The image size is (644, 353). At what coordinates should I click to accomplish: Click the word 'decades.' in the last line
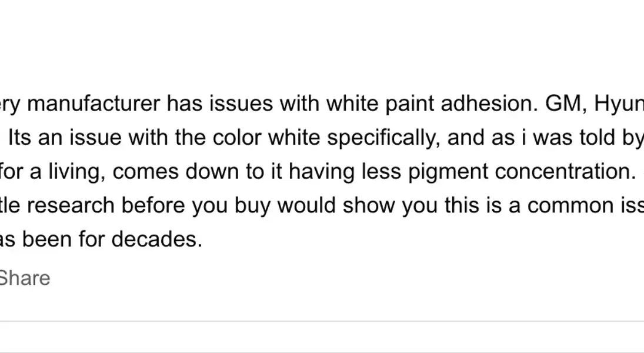click(x=157, y=239)
